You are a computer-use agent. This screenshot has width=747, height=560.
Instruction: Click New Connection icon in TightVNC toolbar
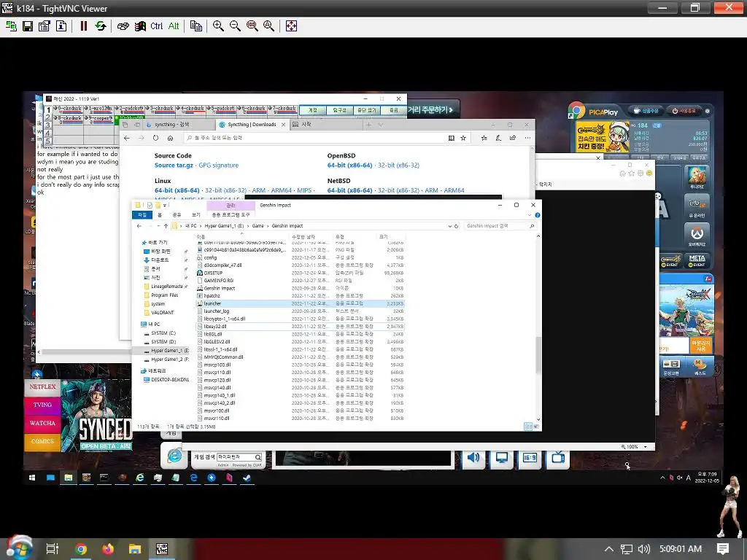11,26
